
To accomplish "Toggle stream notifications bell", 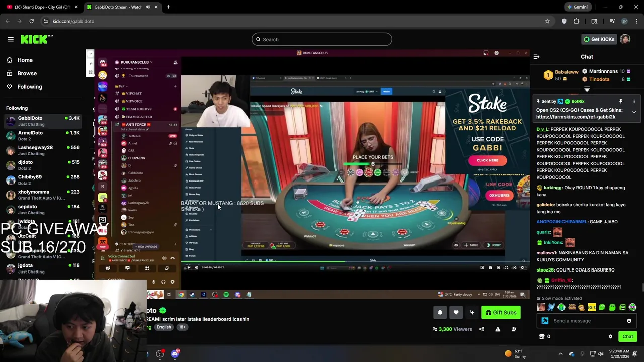I will [440, 313].
